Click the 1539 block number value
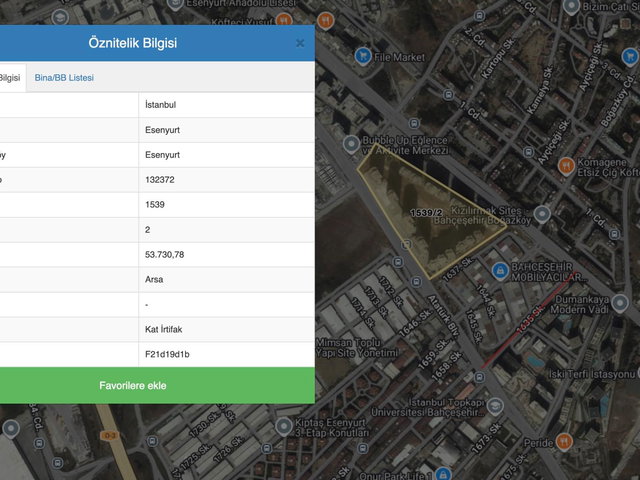 (227, 204)
